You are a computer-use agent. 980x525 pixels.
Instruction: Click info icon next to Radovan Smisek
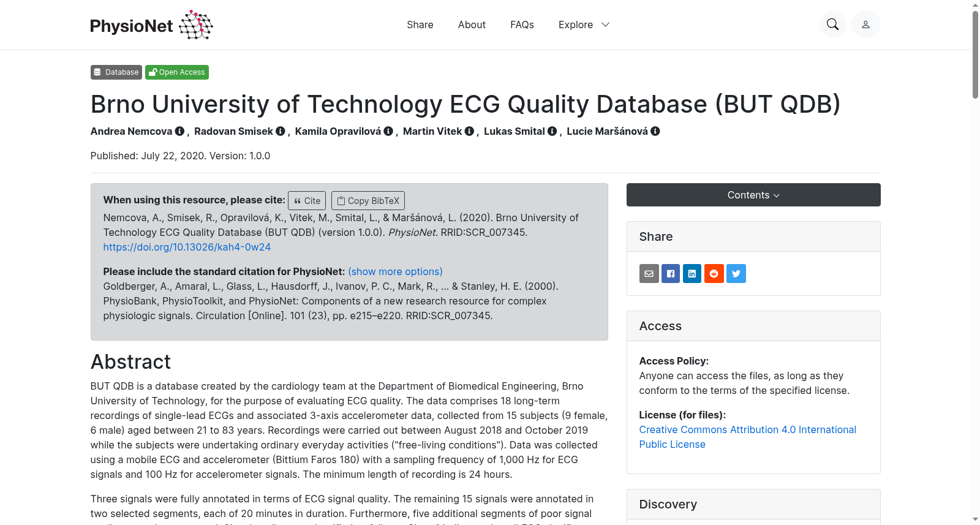pos(281,131)
